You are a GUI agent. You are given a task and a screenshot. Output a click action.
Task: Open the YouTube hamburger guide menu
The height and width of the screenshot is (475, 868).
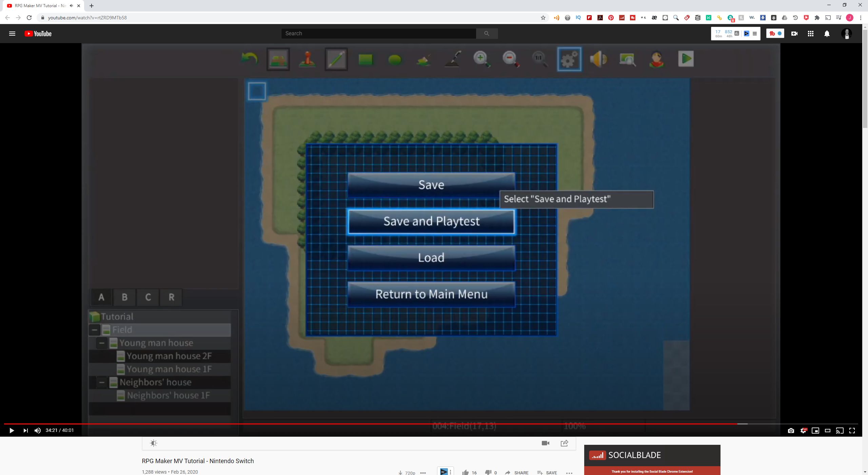(12, 34)
